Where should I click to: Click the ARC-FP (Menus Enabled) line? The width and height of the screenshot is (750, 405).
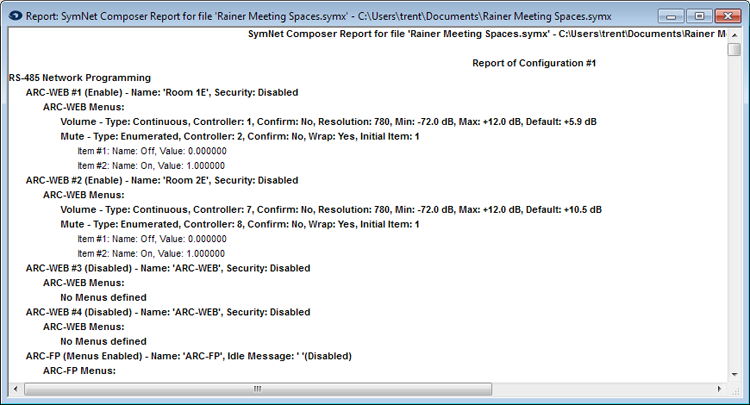tap(188, 356)
